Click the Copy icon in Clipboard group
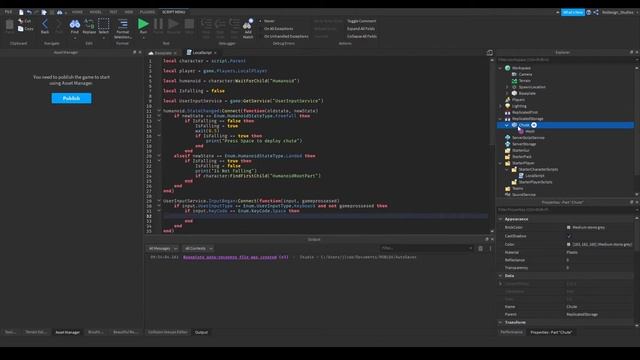Image resolution: width=640 pixels, height=360 pixels. pyautogui.click(x=20, y=29)
